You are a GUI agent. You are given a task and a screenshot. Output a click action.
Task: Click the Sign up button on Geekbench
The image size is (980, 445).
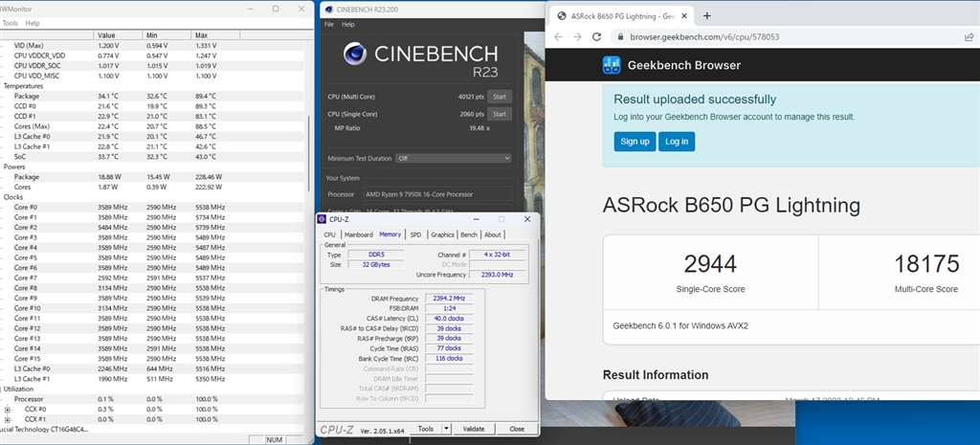(635, 142)
